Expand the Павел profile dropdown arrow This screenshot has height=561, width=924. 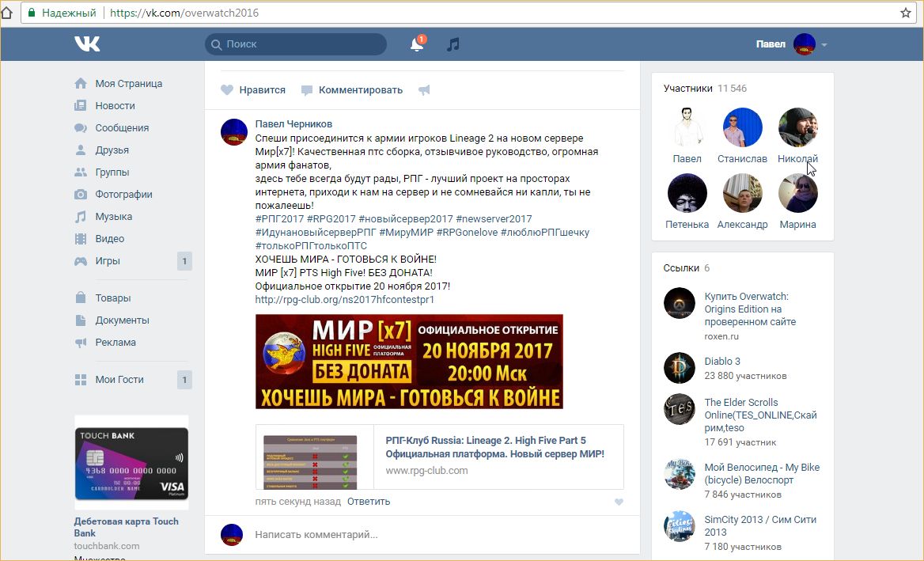(824, 45)
